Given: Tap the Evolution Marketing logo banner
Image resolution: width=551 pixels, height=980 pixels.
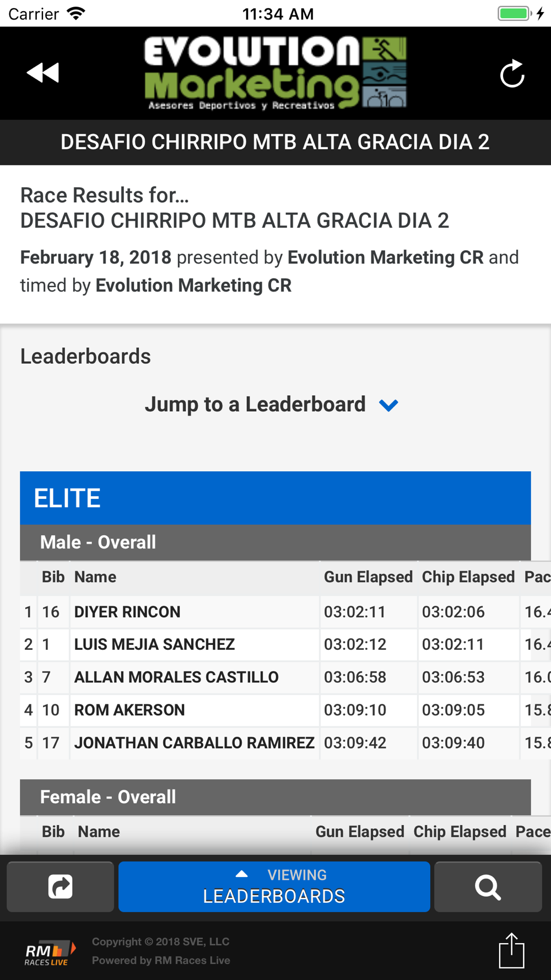Looking at the screenshot, I should click(275, 73).
